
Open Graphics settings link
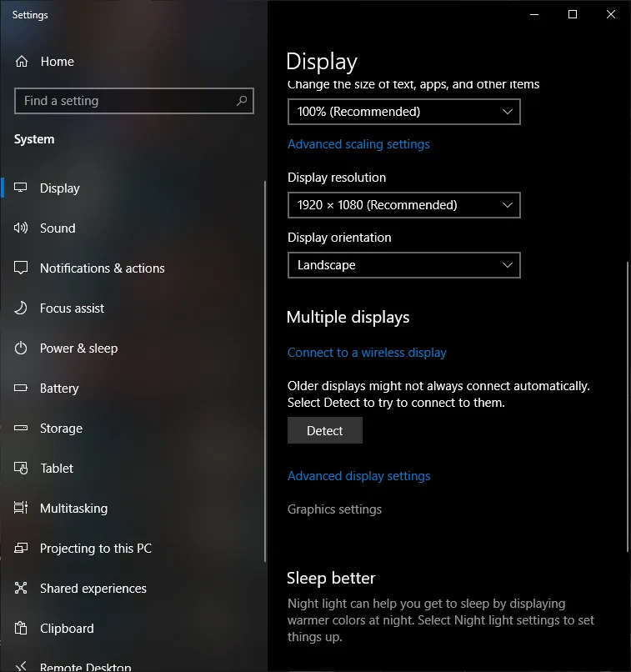pos(334,509)
